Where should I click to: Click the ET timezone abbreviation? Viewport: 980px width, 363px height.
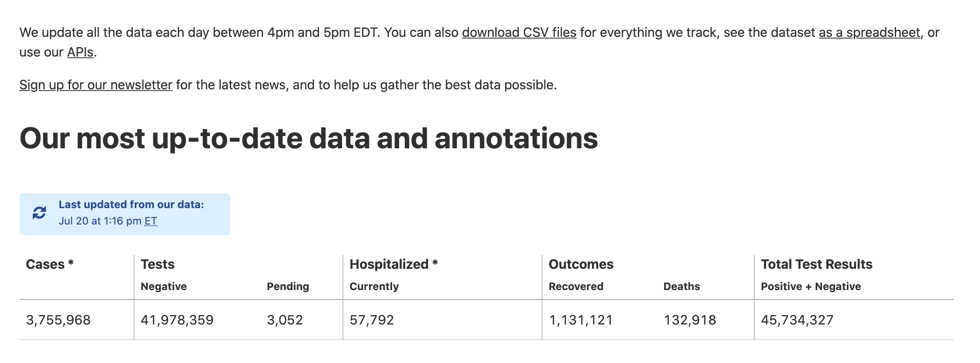[151, 221]
